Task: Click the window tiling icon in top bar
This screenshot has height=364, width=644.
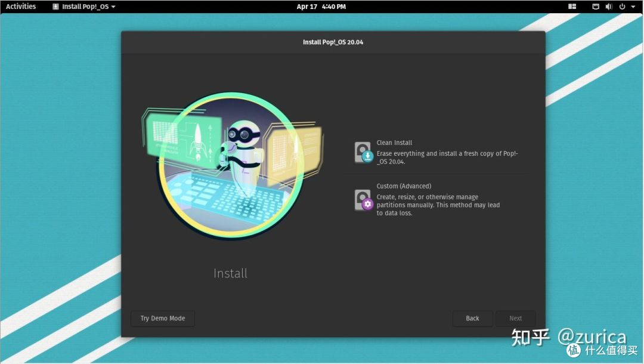Action: click(x=572, y=7)
